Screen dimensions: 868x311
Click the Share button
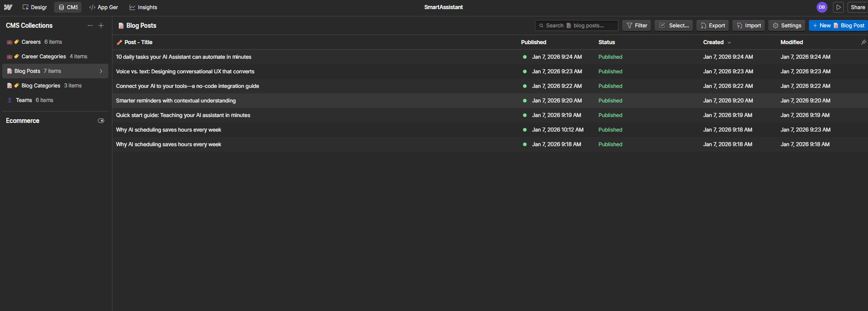[858, 7]
